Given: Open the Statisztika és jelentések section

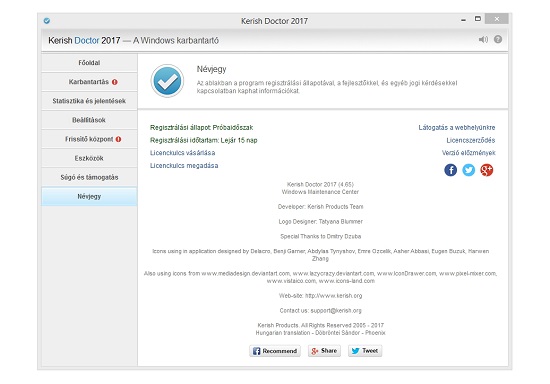Looking at the screenshot, I should click(x=89, y=101).
